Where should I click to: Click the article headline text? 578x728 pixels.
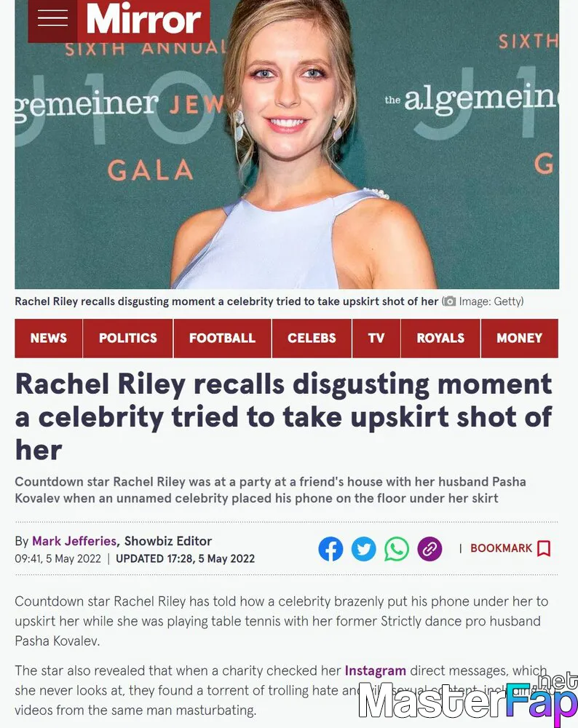tap(284, 417)
